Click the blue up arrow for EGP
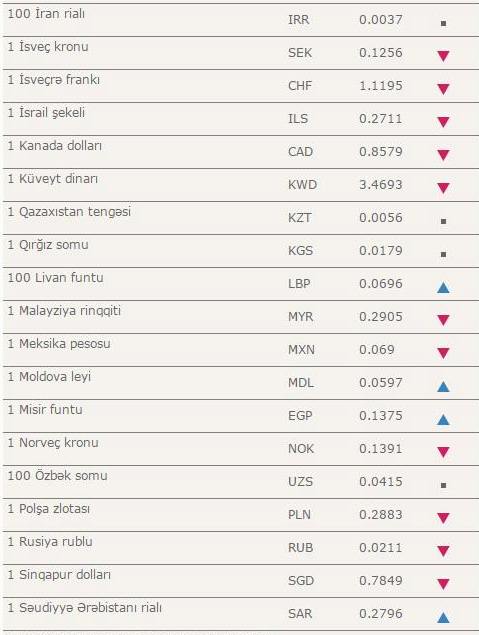 (x=443, y=419)
